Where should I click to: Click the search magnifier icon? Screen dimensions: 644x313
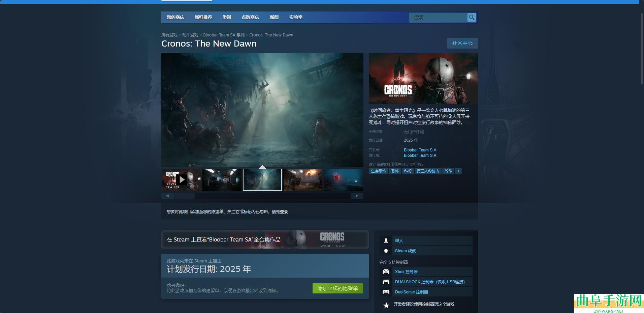tap(472, 17)
